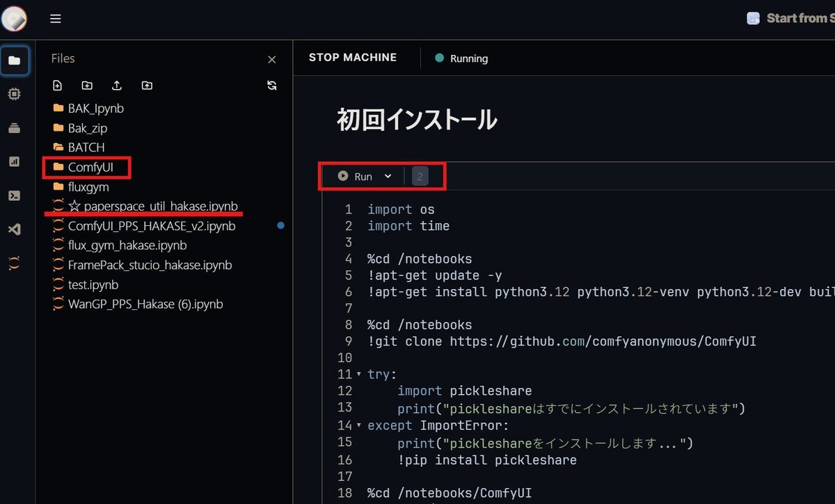The height and width of the screenshot is (504, 835).
Task: Click the '%cd /notebooks/ComfyUI' line
Action: (x=450, y=494)
